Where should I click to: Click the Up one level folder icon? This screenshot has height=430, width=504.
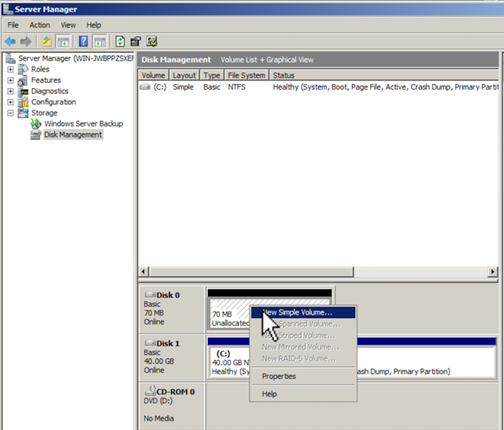click(x=47, y=42)
